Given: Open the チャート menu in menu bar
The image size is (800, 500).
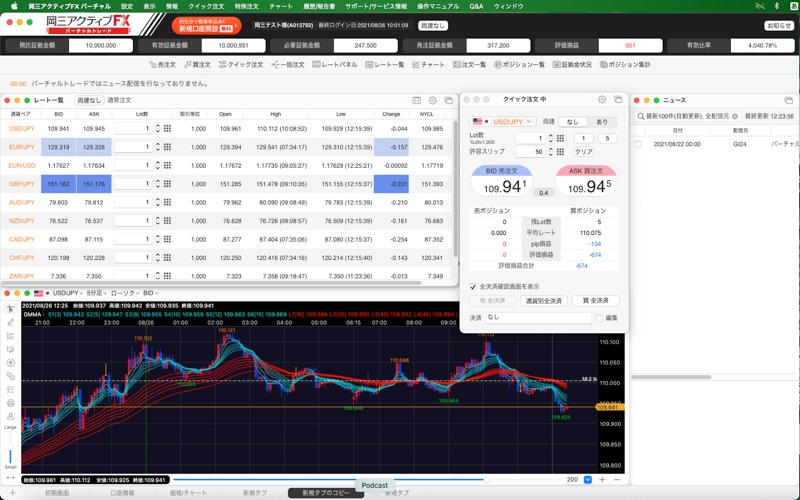Looking at the screenshot, I should pos(281,6).
